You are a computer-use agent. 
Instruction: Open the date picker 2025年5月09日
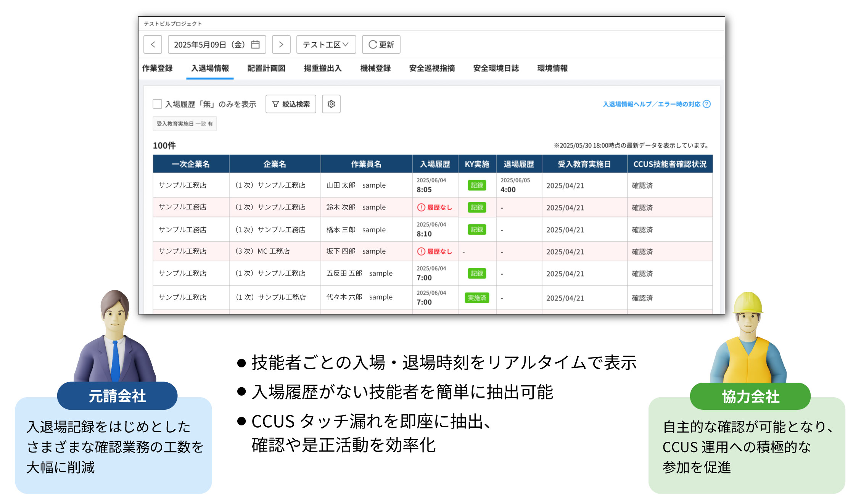click(210, 45)
